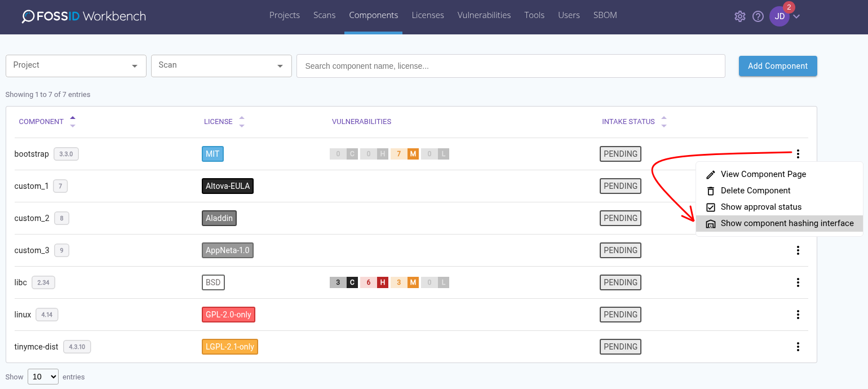Open the actions menu for custom_3 row
Image resolution: width=868 pixels, height=389 pixels.
[798, 250]
